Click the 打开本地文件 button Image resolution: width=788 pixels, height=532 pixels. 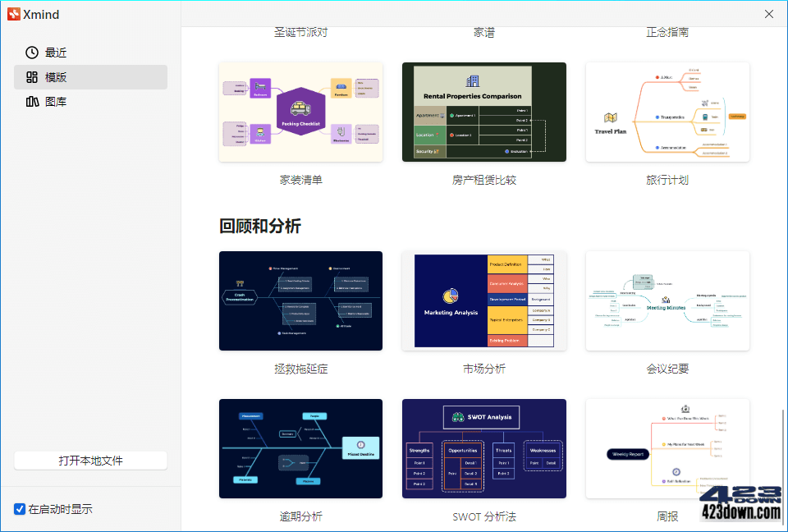90,460
